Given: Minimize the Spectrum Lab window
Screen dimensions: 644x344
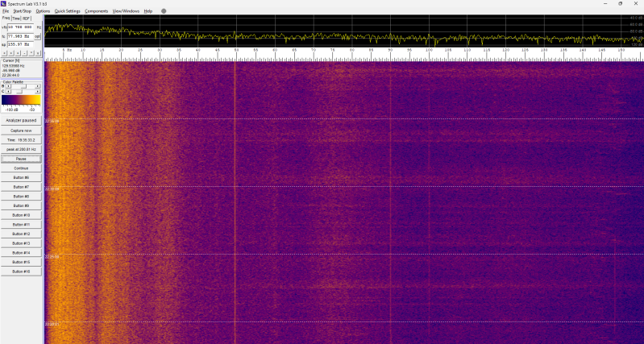Looking at the screenshot, I should click(605, 3).
